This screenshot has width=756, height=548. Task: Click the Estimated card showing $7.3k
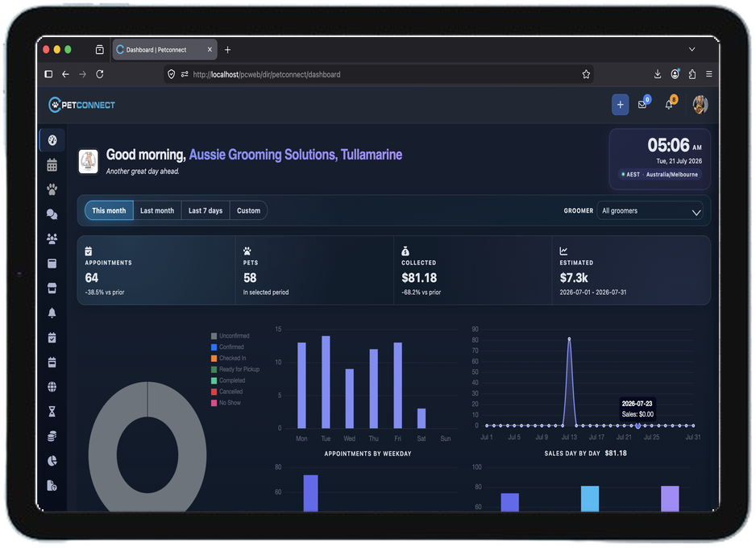630,270
